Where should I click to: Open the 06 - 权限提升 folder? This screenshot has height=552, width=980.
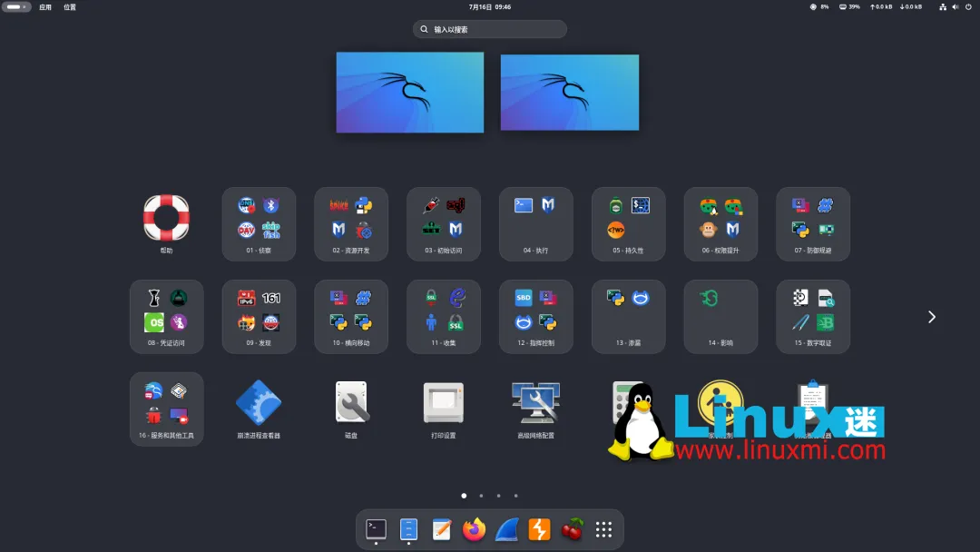pyautogui.click(x=720, y=224)
